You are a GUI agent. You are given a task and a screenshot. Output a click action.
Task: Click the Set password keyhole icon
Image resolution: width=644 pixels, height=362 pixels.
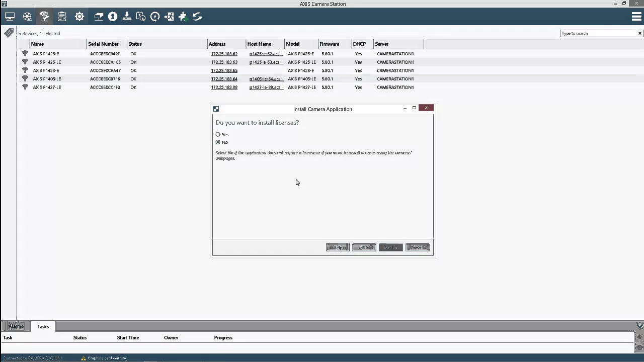(x=113, y=17)
